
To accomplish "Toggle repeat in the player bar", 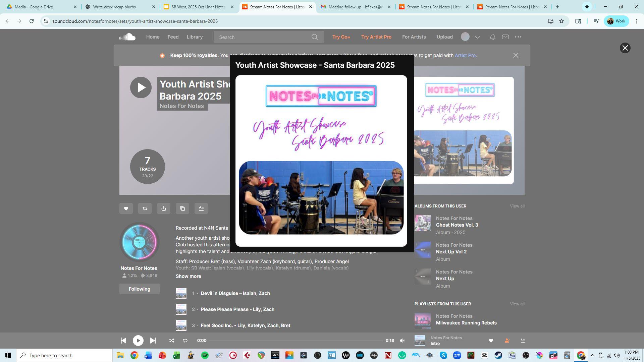I will (185, 341).
